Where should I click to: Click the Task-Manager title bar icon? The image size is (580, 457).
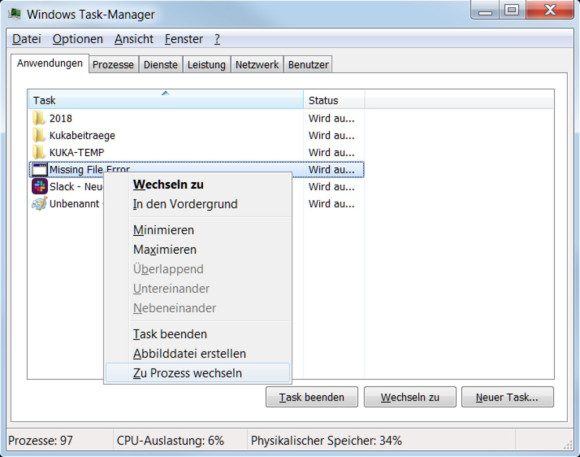(x=15, y=14)
